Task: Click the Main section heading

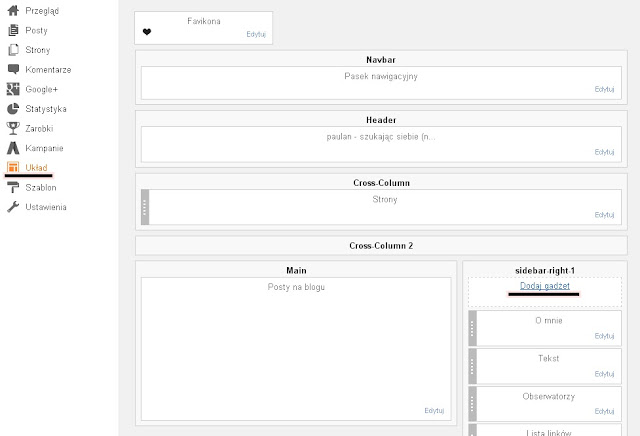Action: click(x=296, y=270)
